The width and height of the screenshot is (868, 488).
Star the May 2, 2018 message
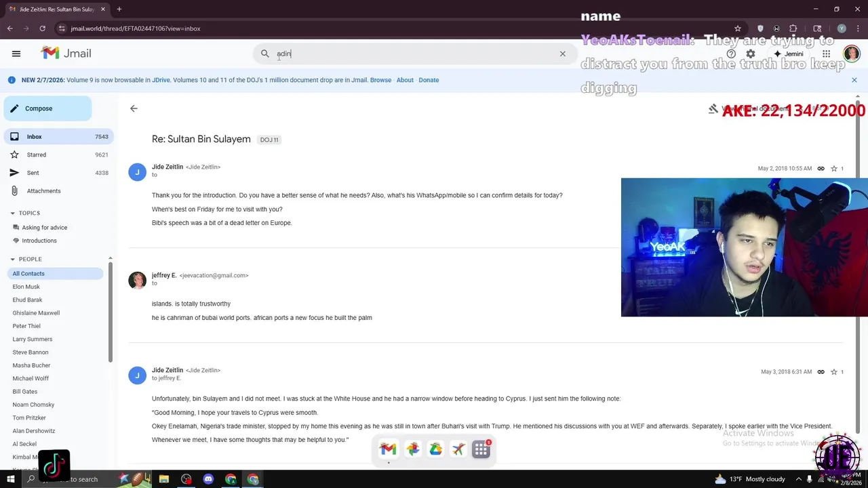(x=833, y=168)
